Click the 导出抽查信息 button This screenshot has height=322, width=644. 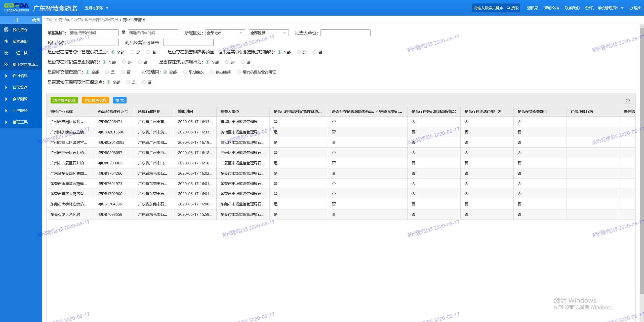tap(95, 100)
